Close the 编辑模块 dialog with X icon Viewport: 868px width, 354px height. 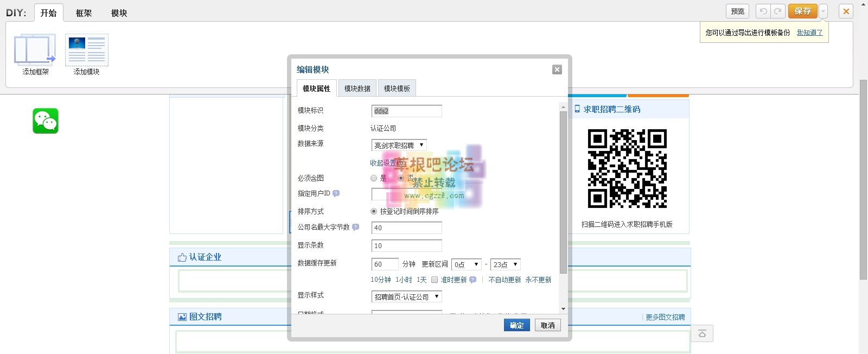click(557, 69)
